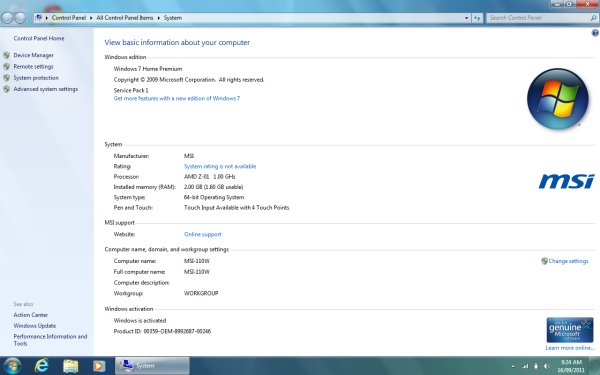Screen dimensions: 600x375
Task: Click the genuine Microsoft software badge
Action: (570, 330)
